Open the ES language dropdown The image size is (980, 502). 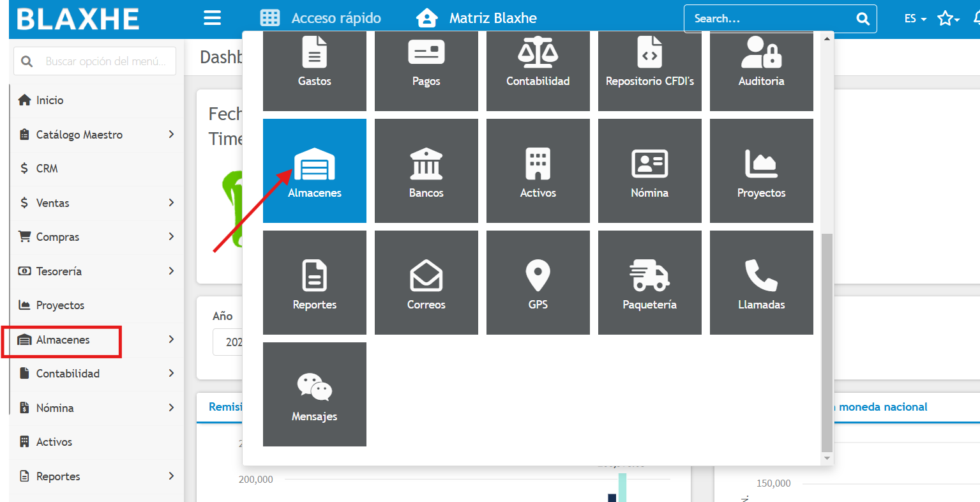[915, 19]
